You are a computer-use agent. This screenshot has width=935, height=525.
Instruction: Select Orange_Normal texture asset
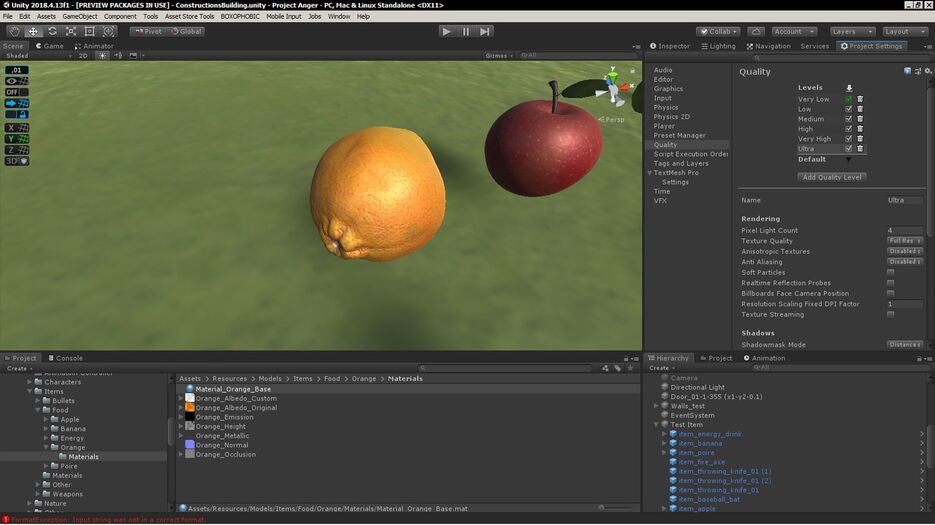pyautogui.click(x=221, y=445)
